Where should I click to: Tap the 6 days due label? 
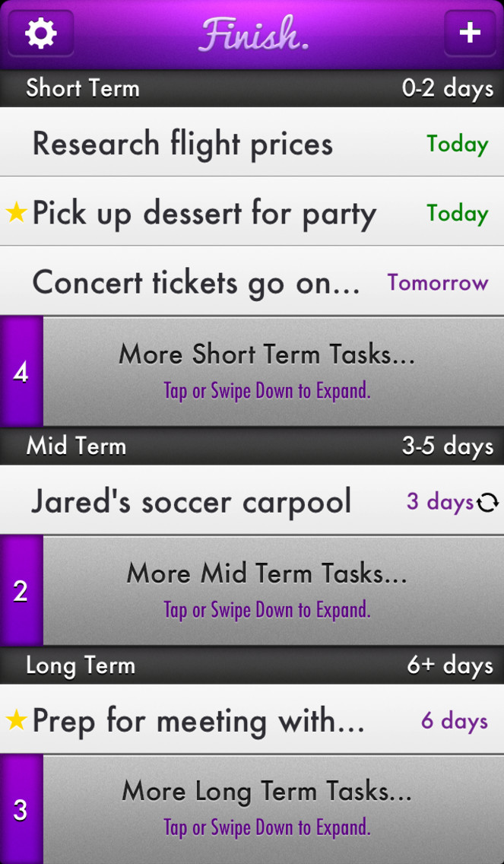tap(455, 721)
